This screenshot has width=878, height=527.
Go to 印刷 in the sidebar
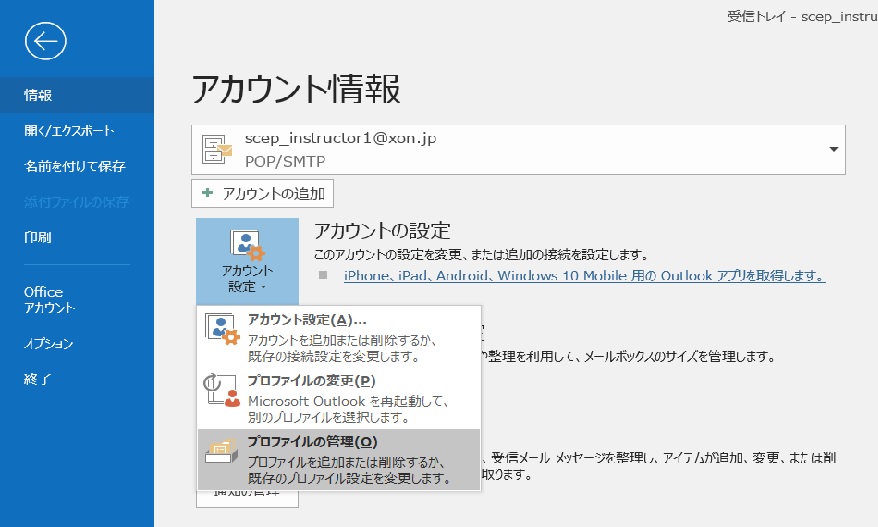click(x=38, y=238)
